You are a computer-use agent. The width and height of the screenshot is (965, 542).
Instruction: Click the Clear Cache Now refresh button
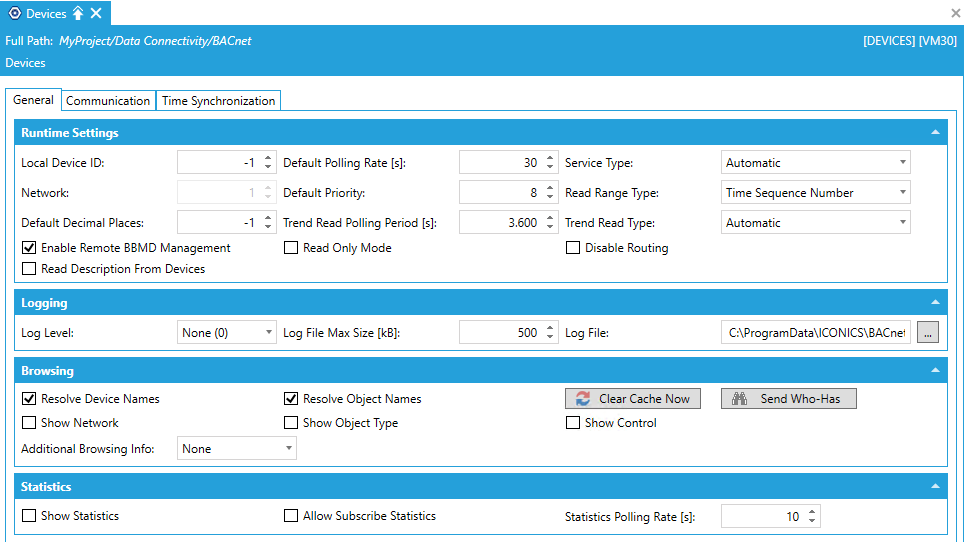[633, 399]
